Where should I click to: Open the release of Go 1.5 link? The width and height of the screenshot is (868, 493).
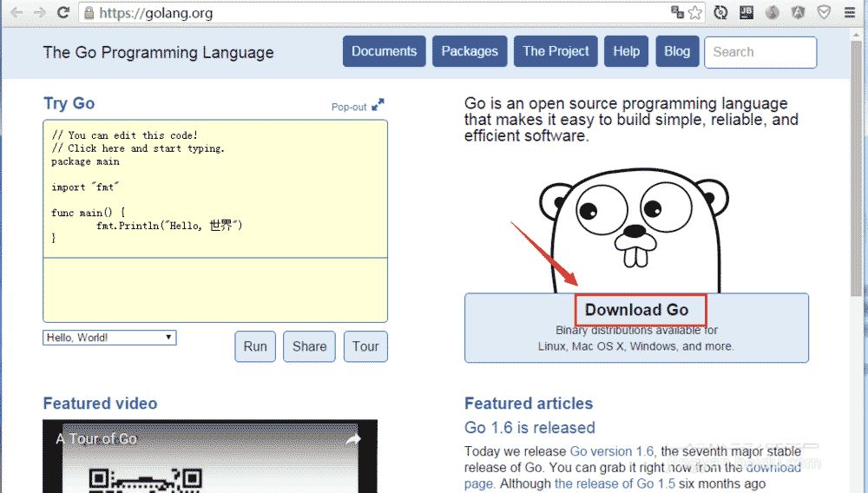(615, 483)
